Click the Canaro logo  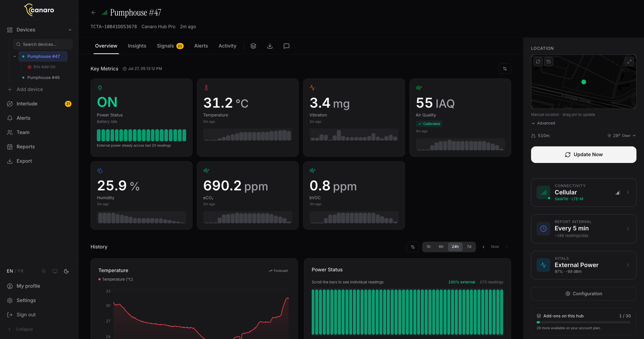click(x=39, y=10)
